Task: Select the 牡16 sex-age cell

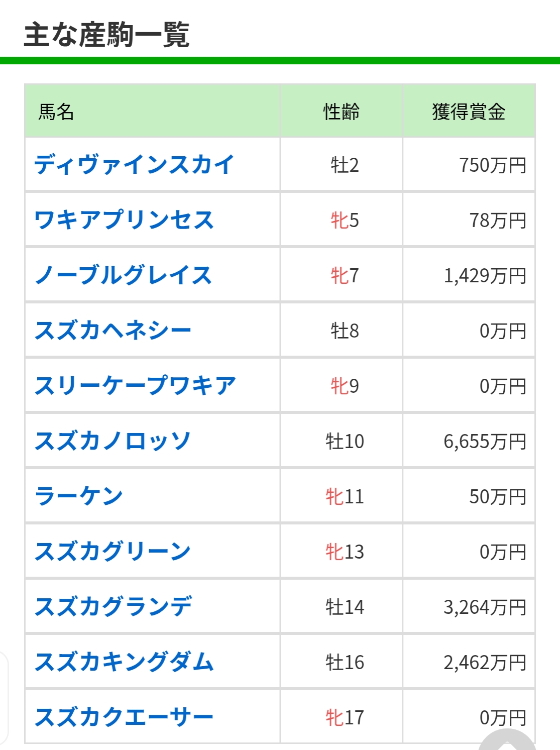Action: coord(345,662)
